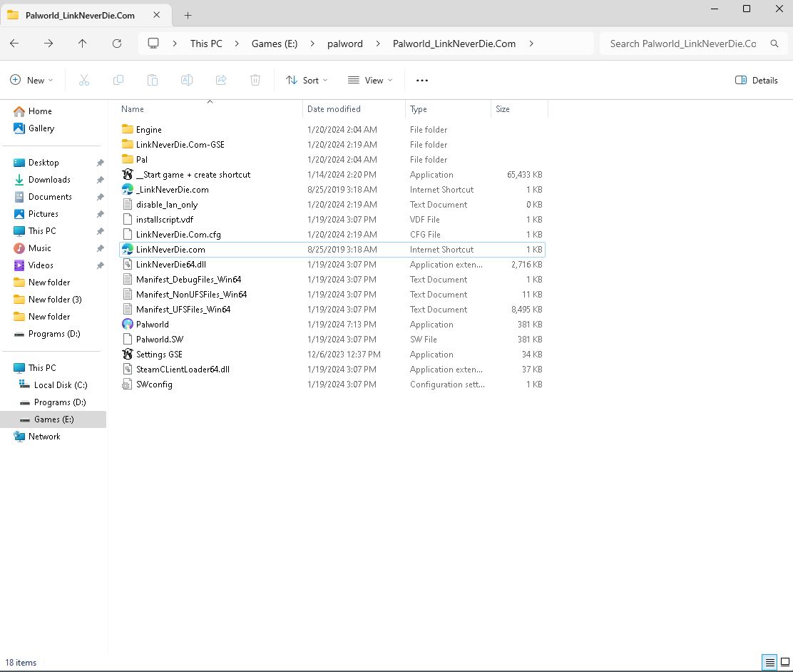Click the Cut scissors icon in toolbar

pyautogui.click(x=84, y=81)
